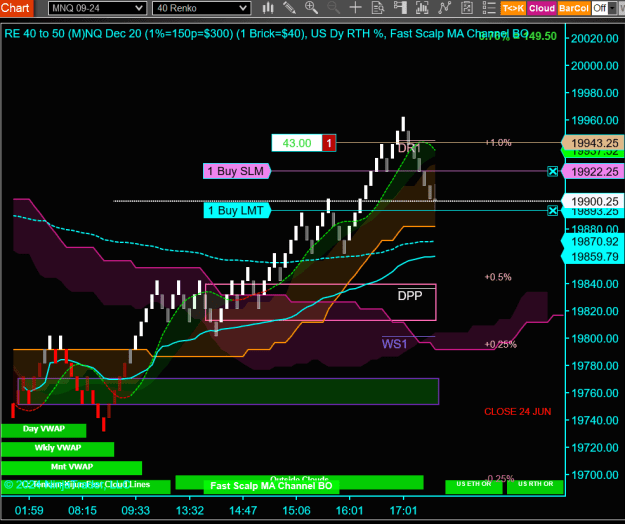Click the Mnt VWAP green label
This screenshot has height=524, width=625.
72,467
